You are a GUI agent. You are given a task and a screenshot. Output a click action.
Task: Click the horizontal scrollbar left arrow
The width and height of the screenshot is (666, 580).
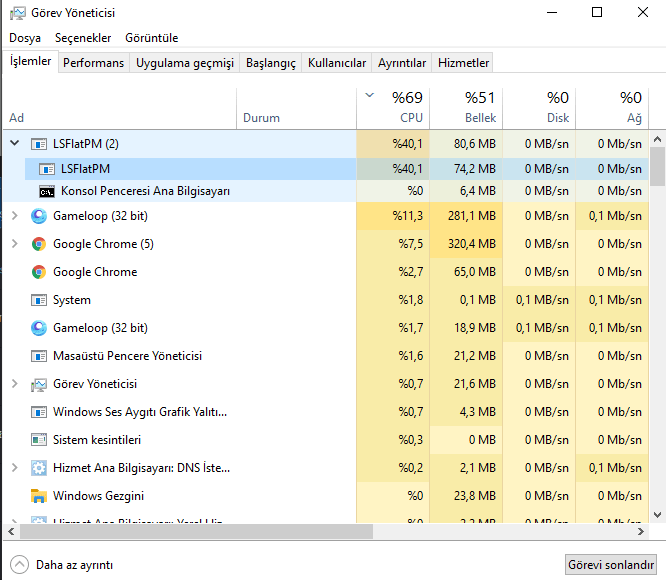point(11,532)
